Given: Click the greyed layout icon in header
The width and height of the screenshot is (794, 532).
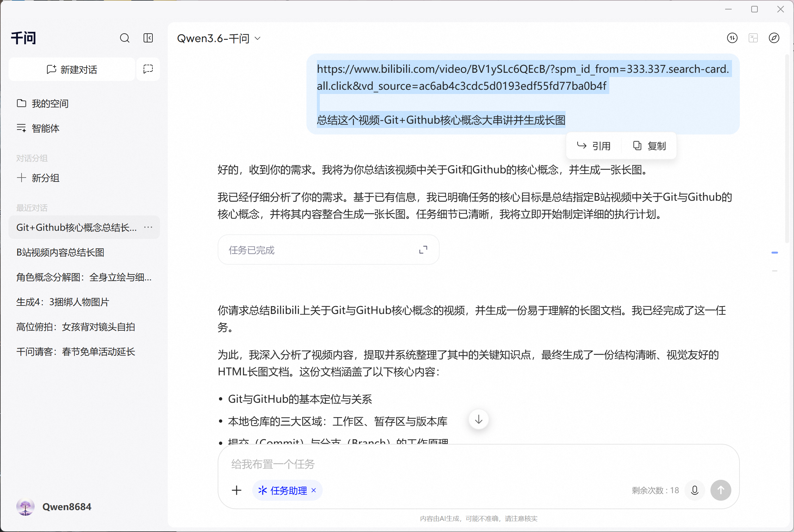Looking at the screenshot, I should 753,38.
